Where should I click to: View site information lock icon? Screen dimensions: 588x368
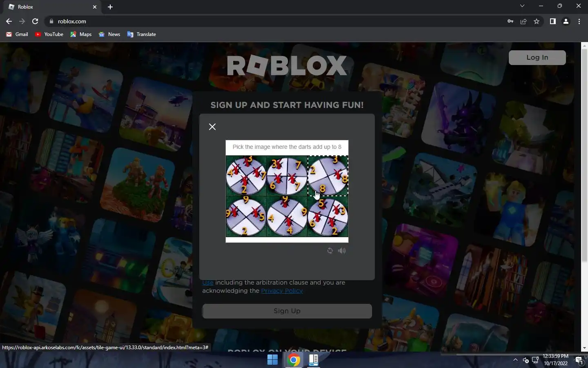(51, 21)
